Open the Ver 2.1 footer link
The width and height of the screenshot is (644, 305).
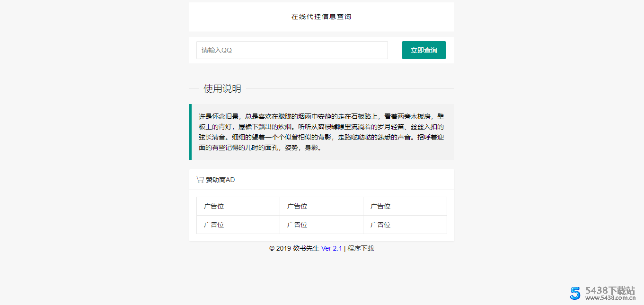331,248
